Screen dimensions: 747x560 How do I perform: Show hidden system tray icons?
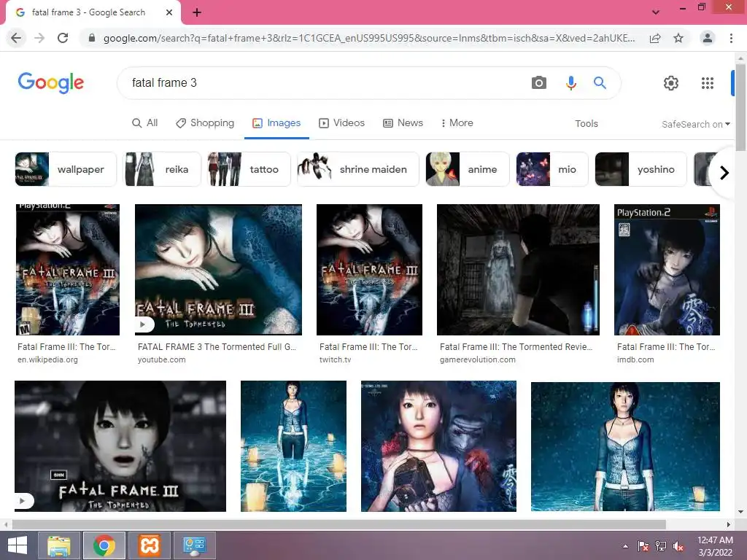point(625,546)
